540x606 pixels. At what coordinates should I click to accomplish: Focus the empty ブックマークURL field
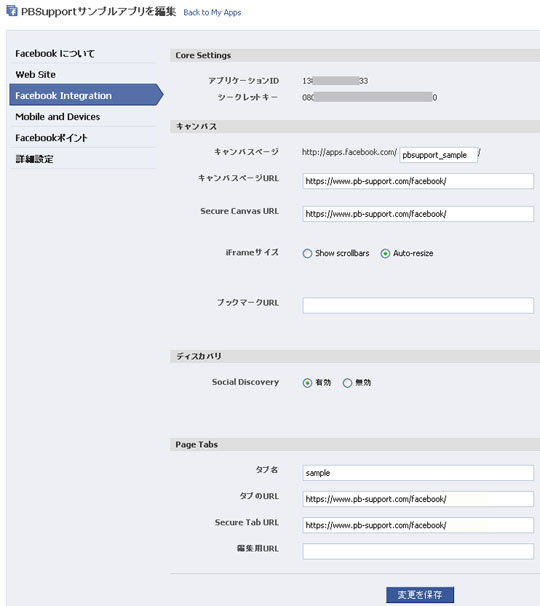click(x=418, y=305)
